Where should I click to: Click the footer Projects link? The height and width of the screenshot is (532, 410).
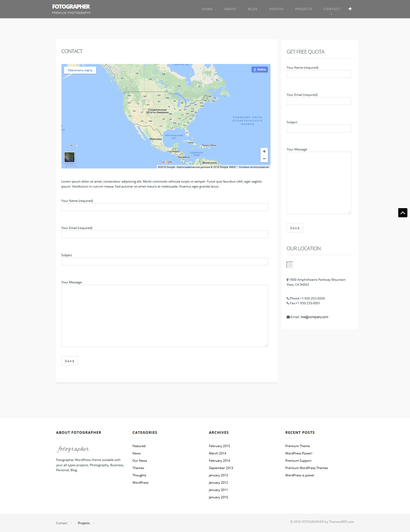pos(84,523)
